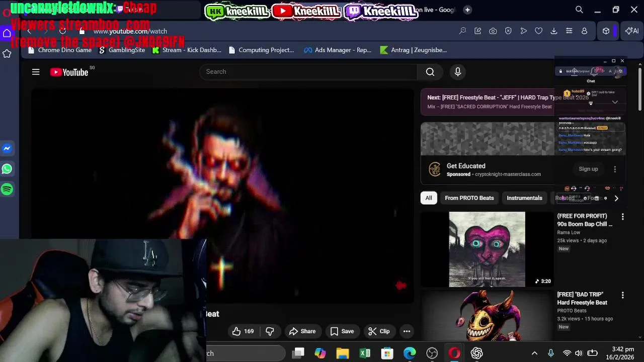Open the Computing Project bookmark
The image size is (644, 362).
click(261, 50)
